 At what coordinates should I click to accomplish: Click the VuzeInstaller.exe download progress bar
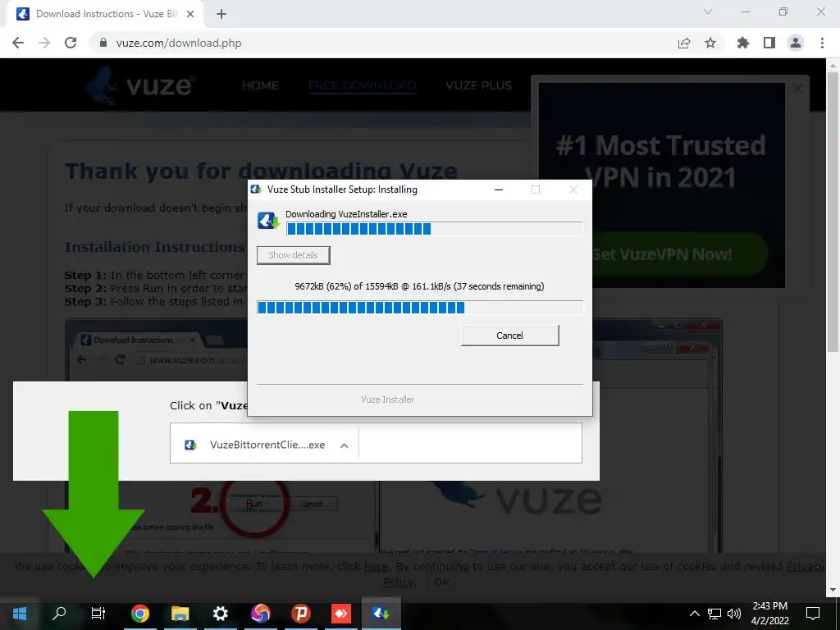pyautogui.click(x=434, y=230)
